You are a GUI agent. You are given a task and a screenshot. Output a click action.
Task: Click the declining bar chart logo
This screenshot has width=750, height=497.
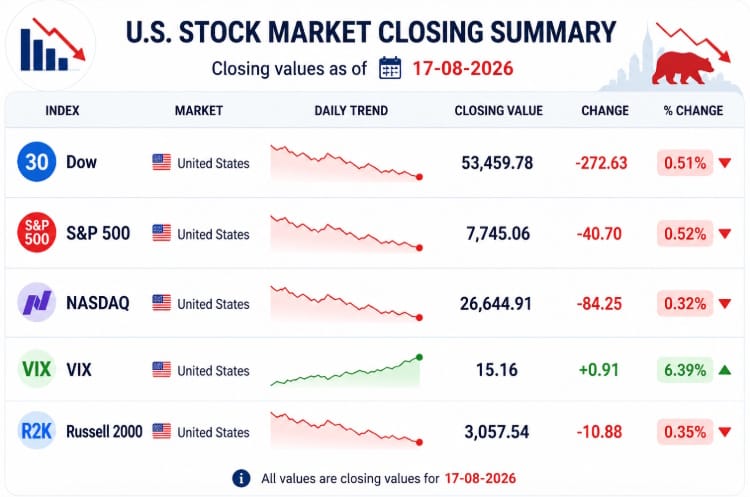click(x=52, y=45)
